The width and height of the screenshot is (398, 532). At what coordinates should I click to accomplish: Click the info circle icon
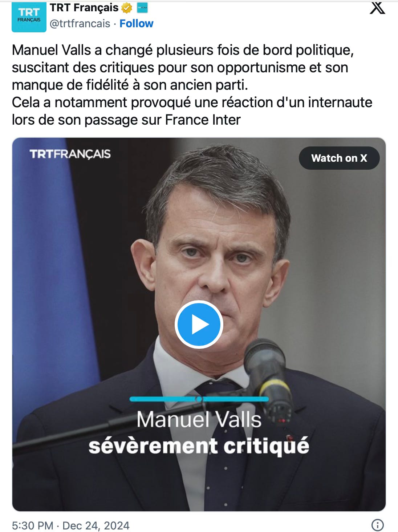(x=378, y=525)
